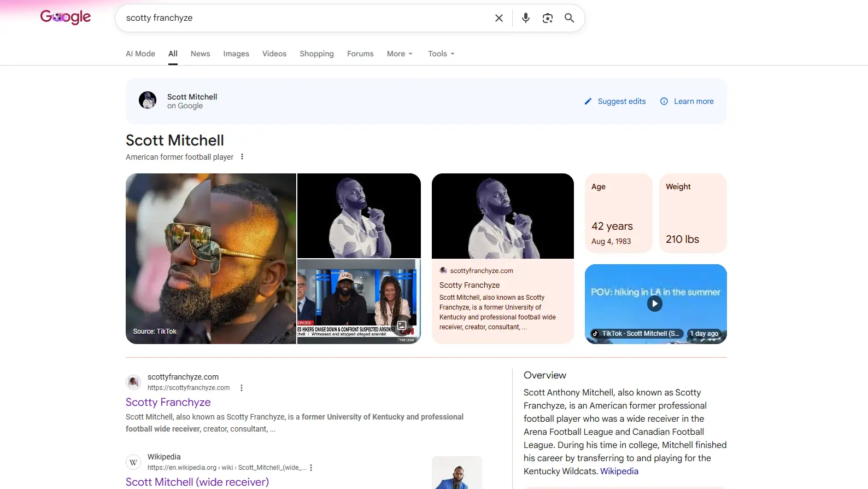Viewport: 868px width, 489px height.
Task: Open the white-shirt portrait thumbnail in image grid
Action: tap(359, 216)
